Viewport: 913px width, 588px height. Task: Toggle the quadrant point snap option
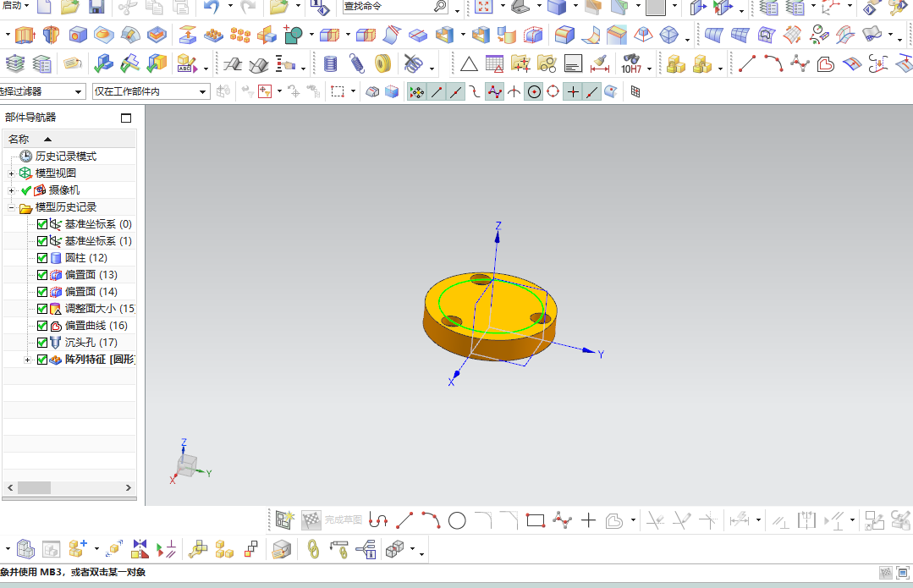(x=553, y=92)
